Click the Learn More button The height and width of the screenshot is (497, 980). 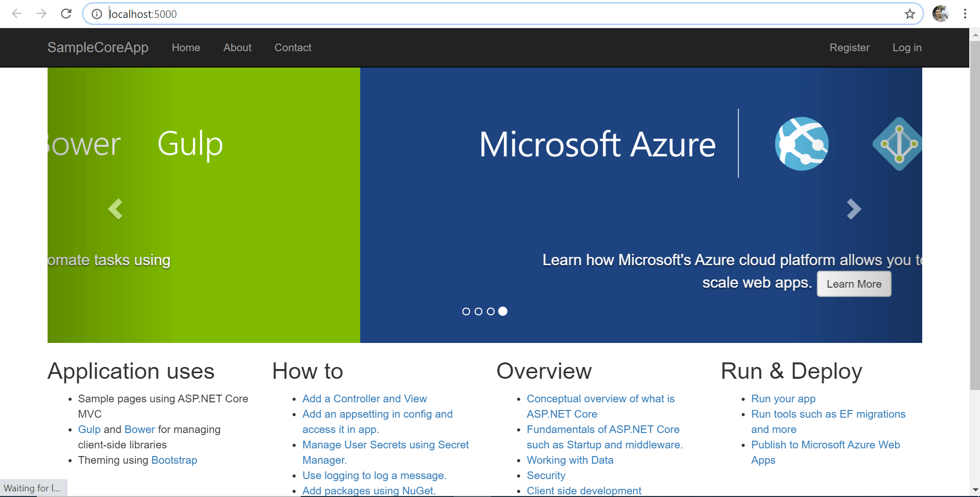point(854,284)
